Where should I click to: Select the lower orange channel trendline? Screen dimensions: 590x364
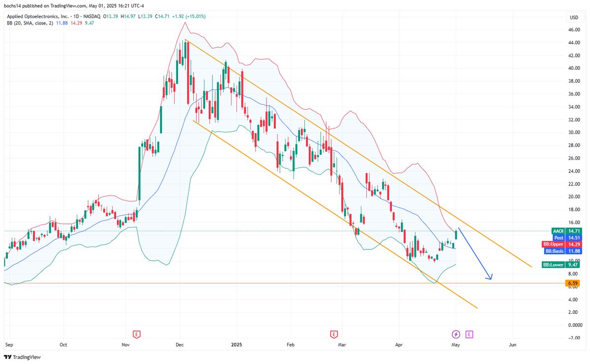335,215
